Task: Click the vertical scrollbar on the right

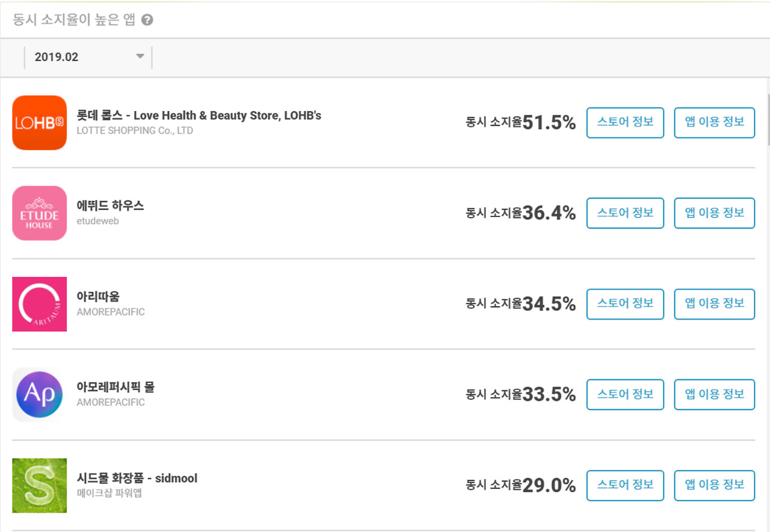Action: point(768,120)
